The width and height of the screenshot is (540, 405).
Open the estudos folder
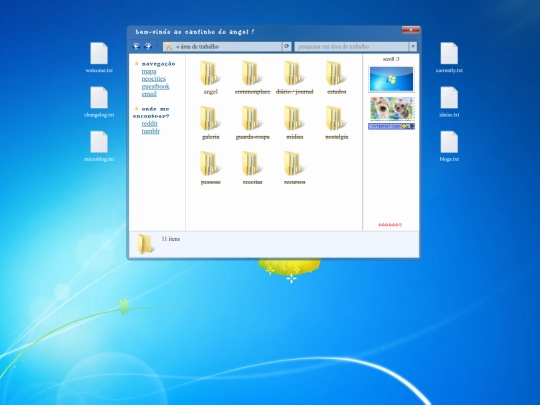coord(336,78)
